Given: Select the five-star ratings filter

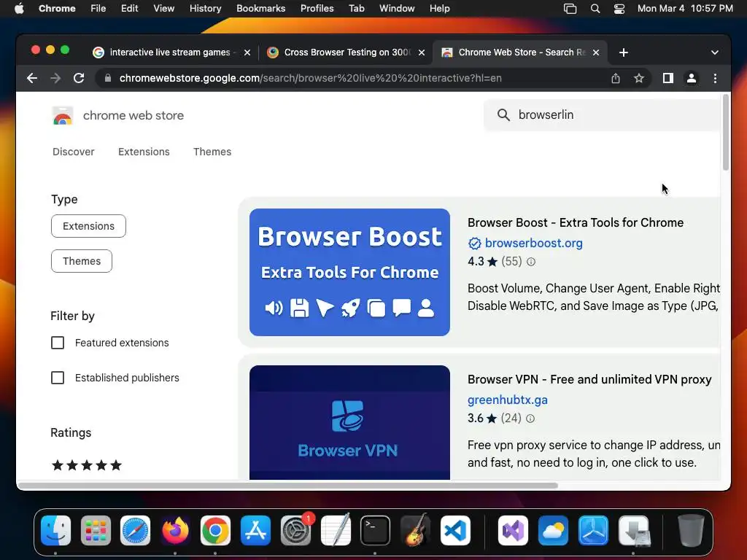Looking at the screenshot, I should click(x=87, y=465).
